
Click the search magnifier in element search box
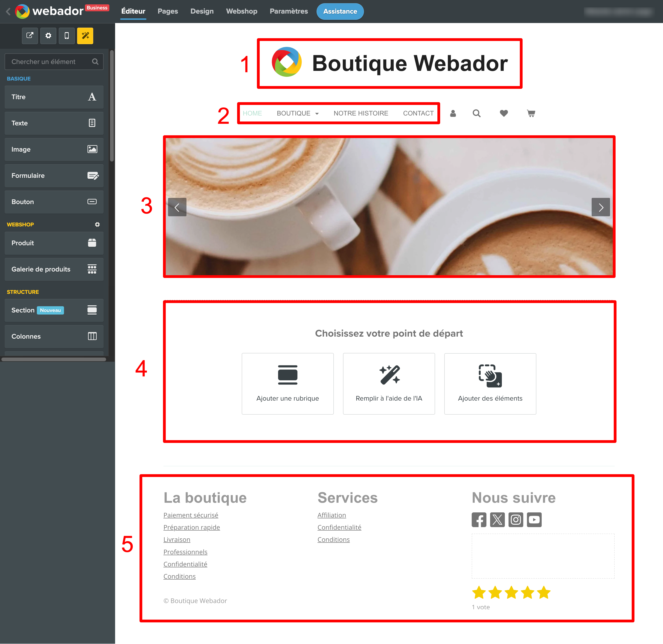click(x=95, y=62)
